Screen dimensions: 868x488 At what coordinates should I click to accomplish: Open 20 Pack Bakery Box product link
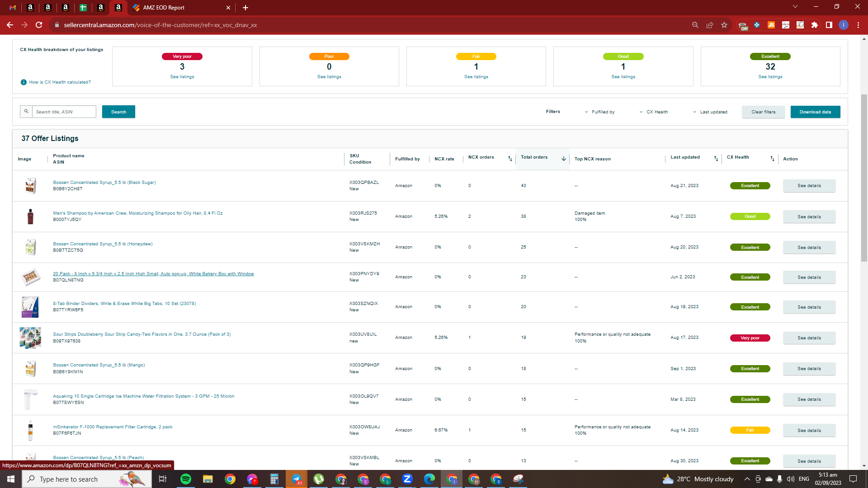pyautogui.click(x=153, y=274)
